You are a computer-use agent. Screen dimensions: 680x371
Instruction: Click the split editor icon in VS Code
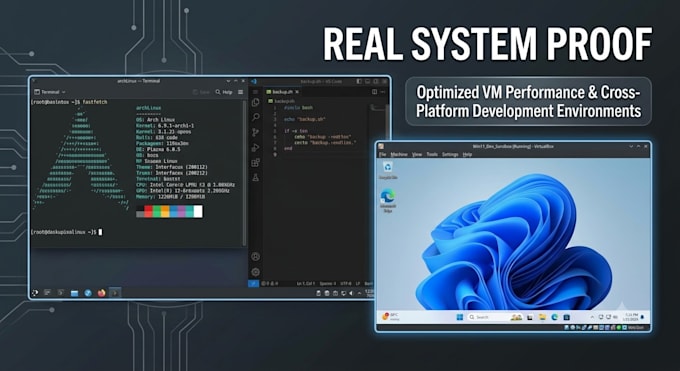click(374, 92)
